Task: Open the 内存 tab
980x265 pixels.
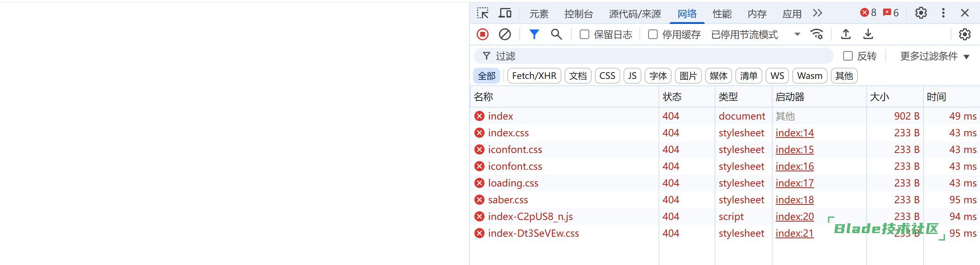Action: 757,14
